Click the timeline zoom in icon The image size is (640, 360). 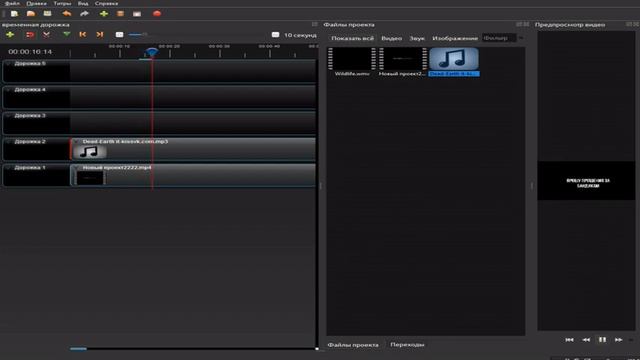(x=276, y=35)
